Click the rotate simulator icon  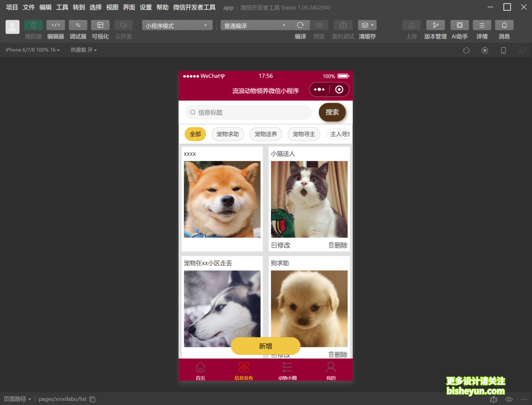[466, 50]
